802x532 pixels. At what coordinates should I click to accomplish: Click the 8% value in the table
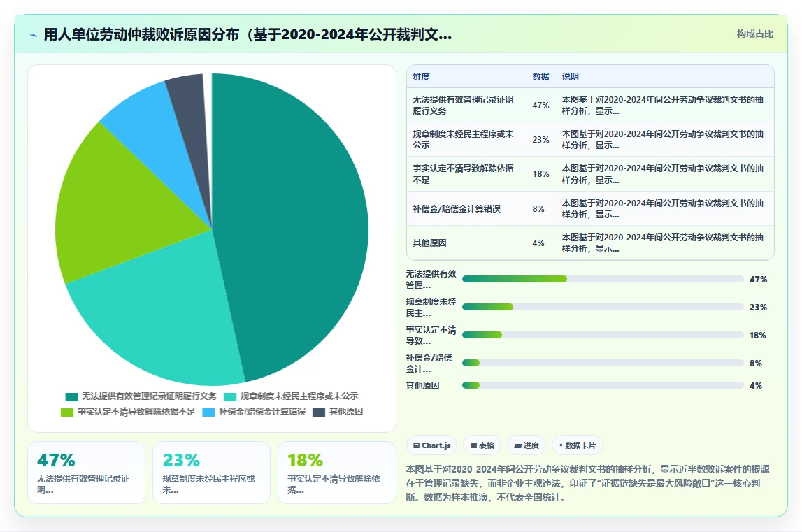coord(538,209)
